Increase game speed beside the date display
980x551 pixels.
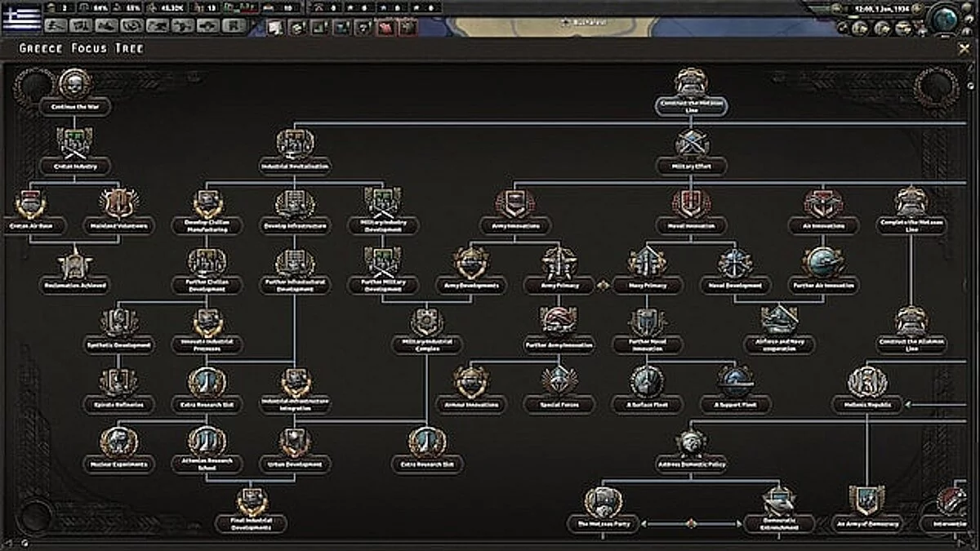(917, 9)
